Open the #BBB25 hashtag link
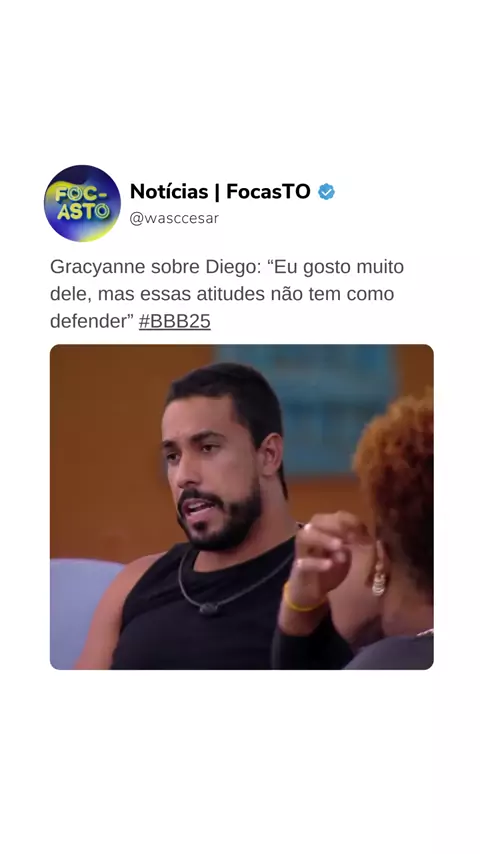 pos(174,321)
